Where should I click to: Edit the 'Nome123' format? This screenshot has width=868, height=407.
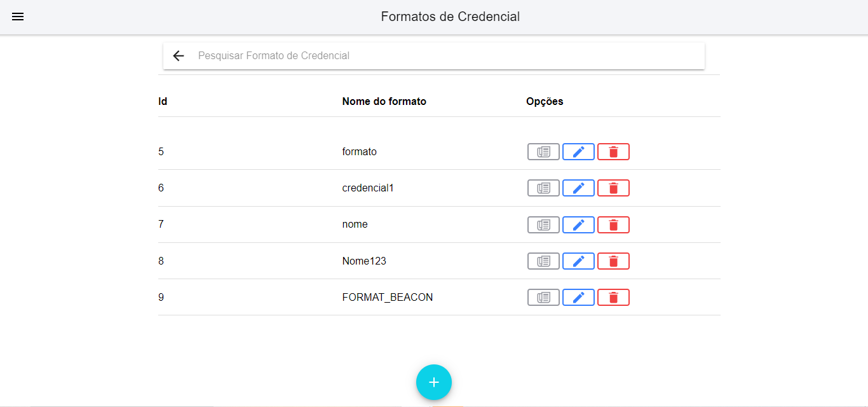[x=578, y=261]
